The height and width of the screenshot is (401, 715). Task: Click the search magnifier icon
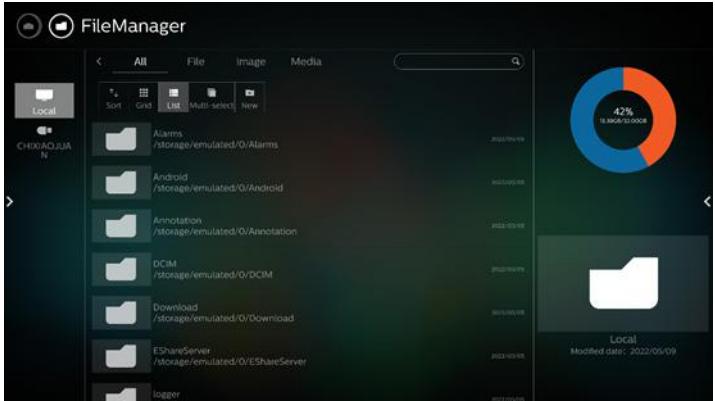tap(515, 61)
